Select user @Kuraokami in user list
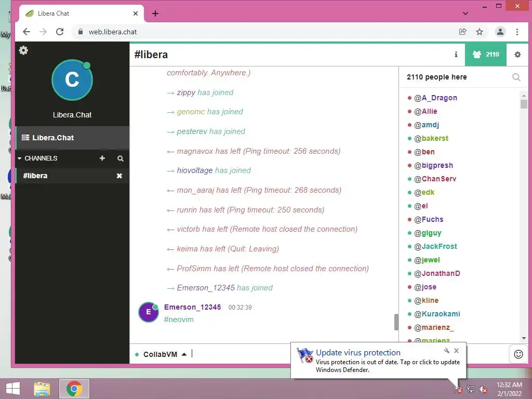The image size is (532, 399). 437,314
